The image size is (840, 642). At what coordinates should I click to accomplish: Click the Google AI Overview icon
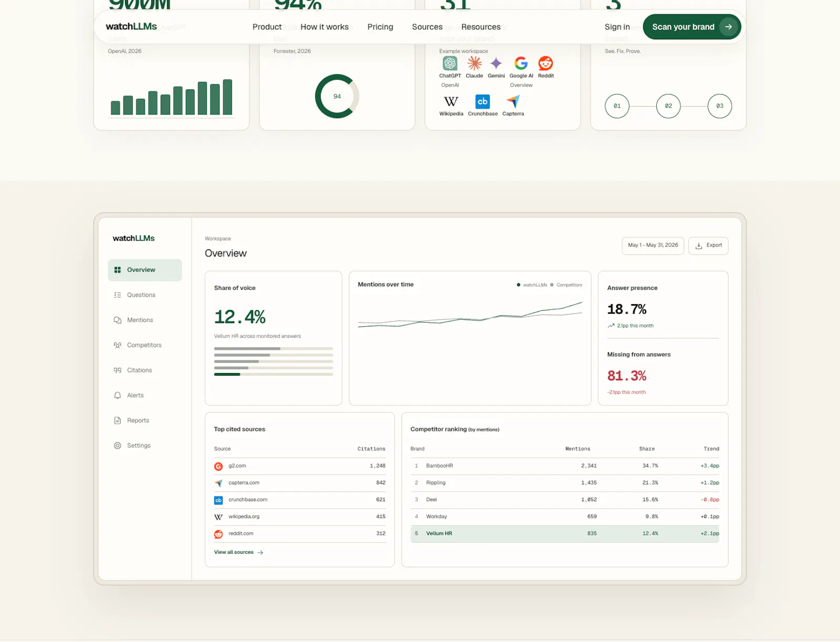(521, 64)
